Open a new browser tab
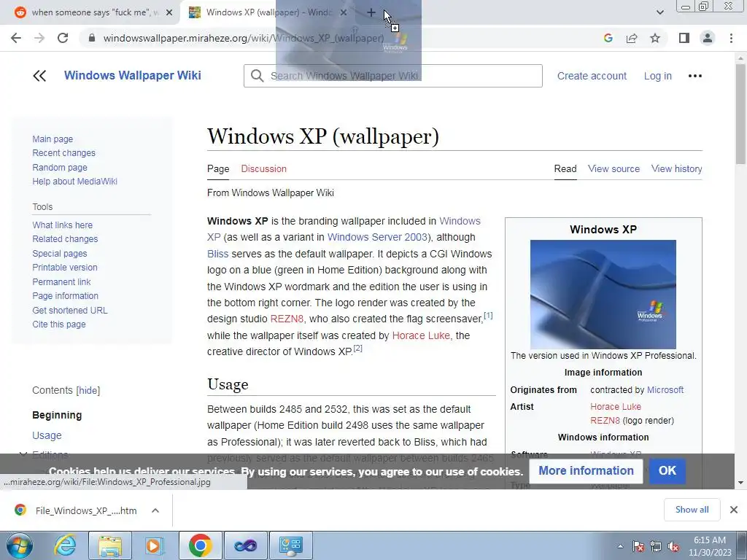This screenshot has height=560, width=747. pyautogui.click(x=371, y=13)
